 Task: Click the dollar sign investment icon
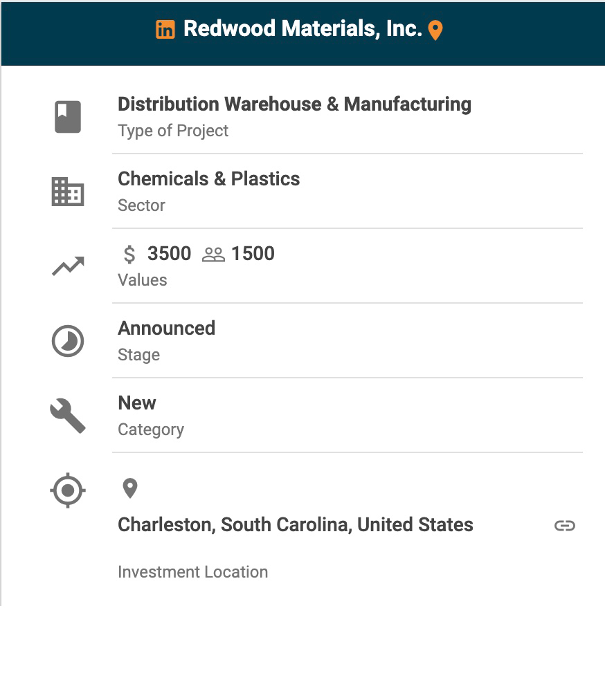coord(129,255)
